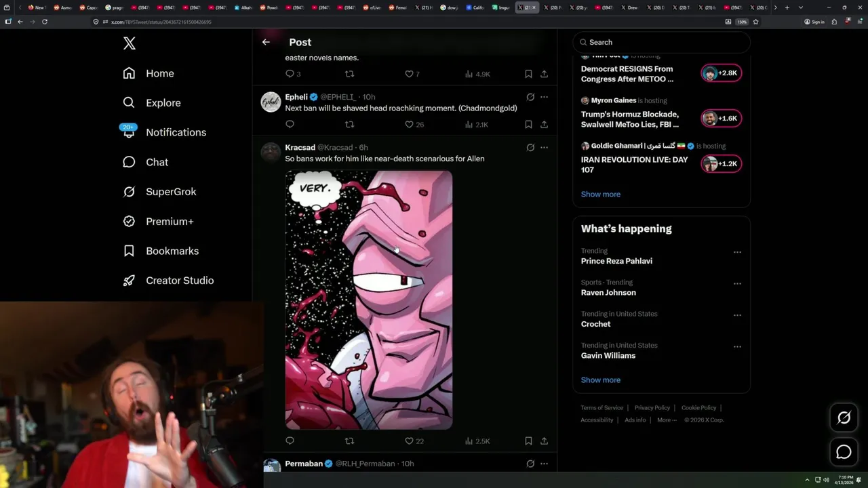Reload the page in the browser toolbar

[45, 22]
